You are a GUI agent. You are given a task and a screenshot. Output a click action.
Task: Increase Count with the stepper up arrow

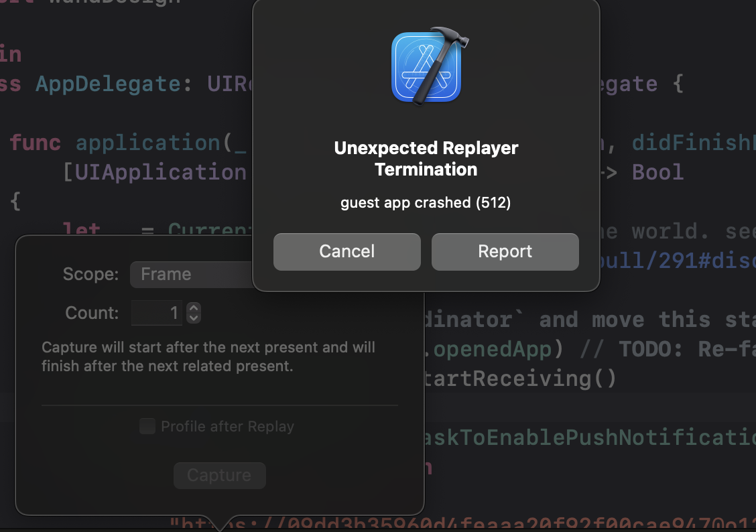[x=194, y=308]
